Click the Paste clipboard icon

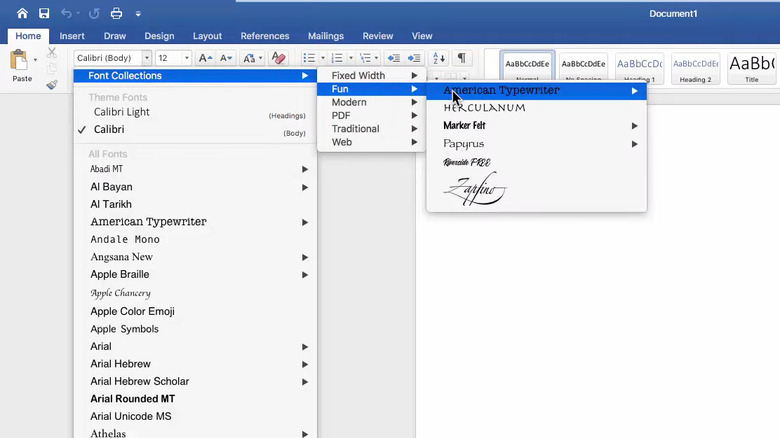click(21, 62)
